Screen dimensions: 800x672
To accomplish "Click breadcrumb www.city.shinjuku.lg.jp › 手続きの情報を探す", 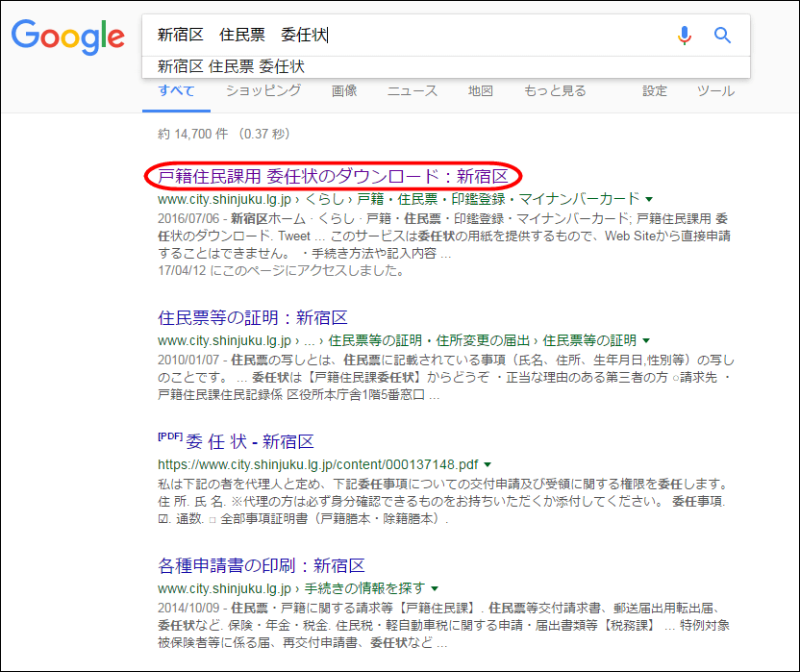I will coord(291,588).
